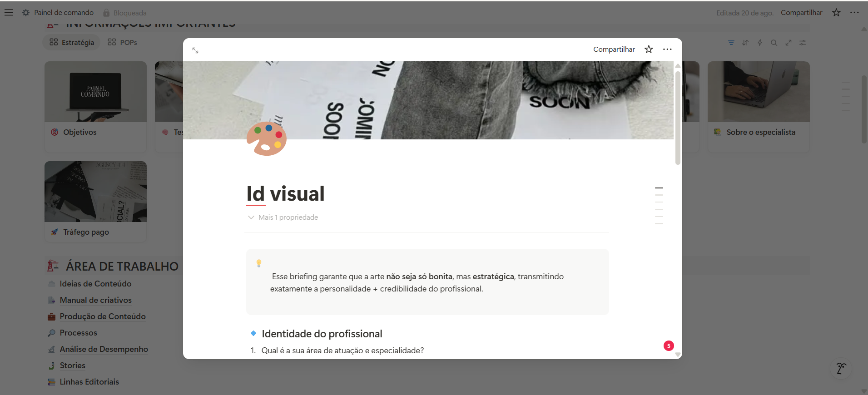This screenshot has height=395, width=868.
Task: Click the Objetivos target icon
Action: 55,132
